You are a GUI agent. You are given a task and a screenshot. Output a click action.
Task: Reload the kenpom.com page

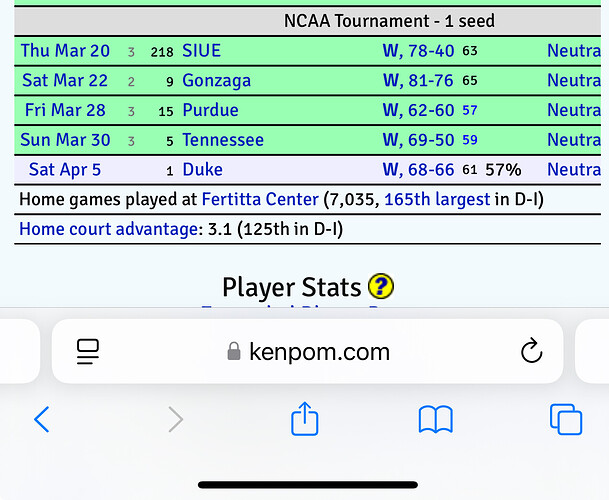(x=531, y=351)
